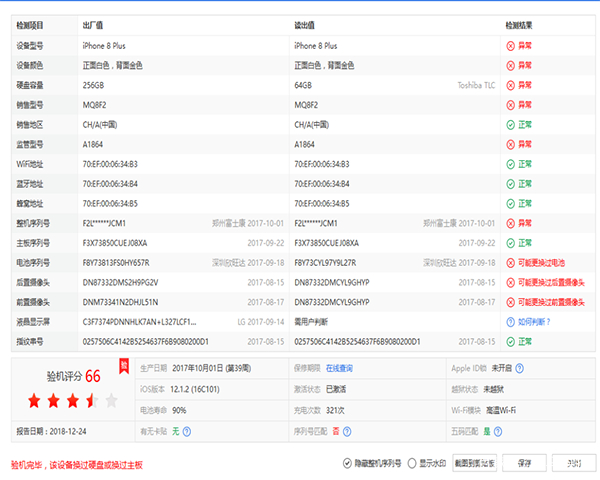Image resolution: width=600 pixels, height=480 pixels.
Task: Click the 可能更换过前置摄像头 result text
Action: pos(551,302)
